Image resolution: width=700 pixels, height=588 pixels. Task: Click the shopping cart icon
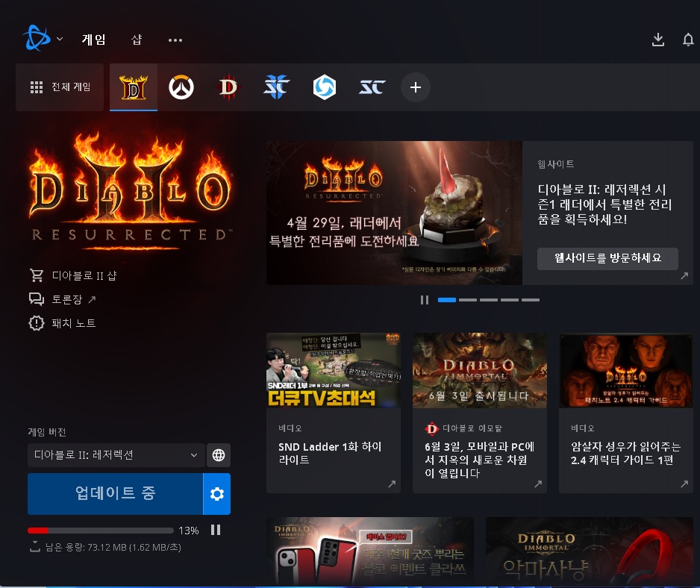point(37,275)
